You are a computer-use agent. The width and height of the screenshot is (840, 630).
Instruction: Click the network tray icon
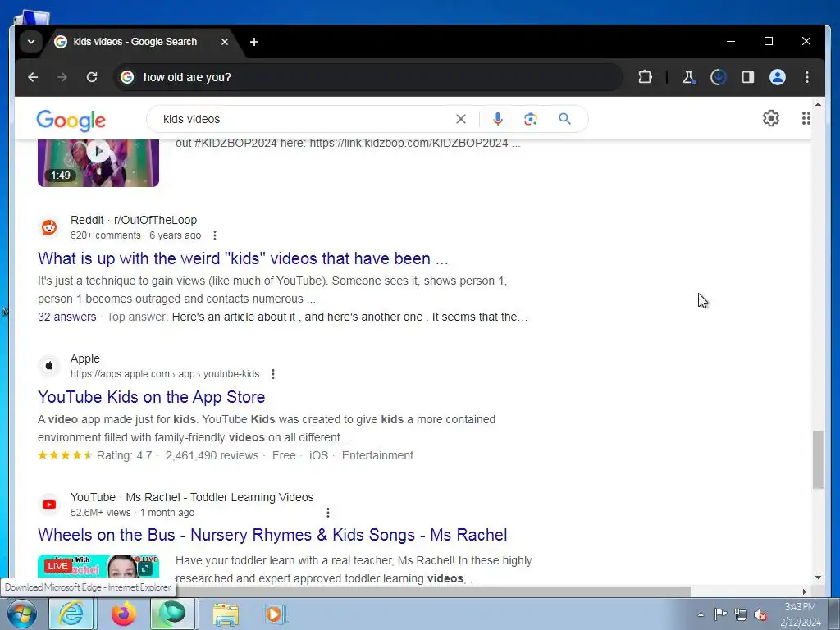[741, 614]
